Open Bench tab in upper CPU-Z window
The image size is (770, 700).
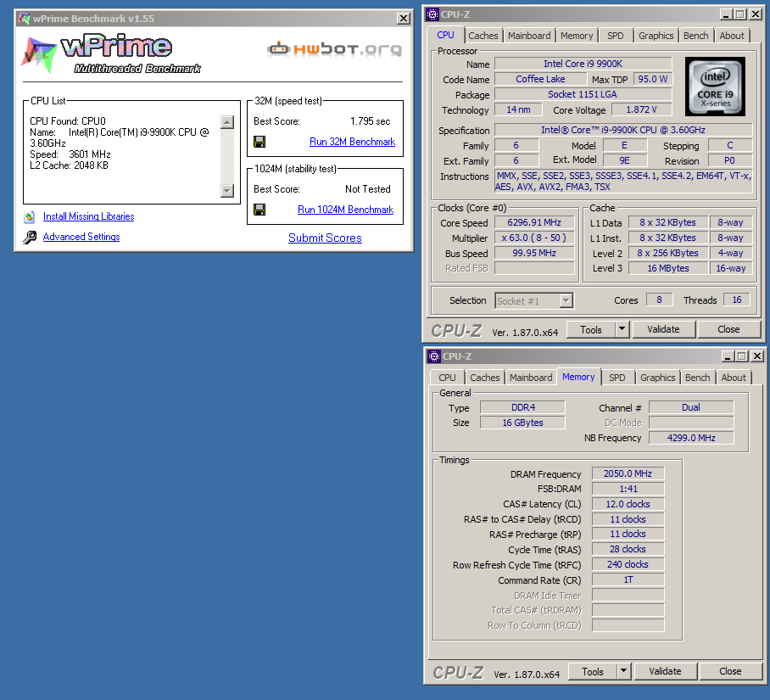(x=695, y=36)
